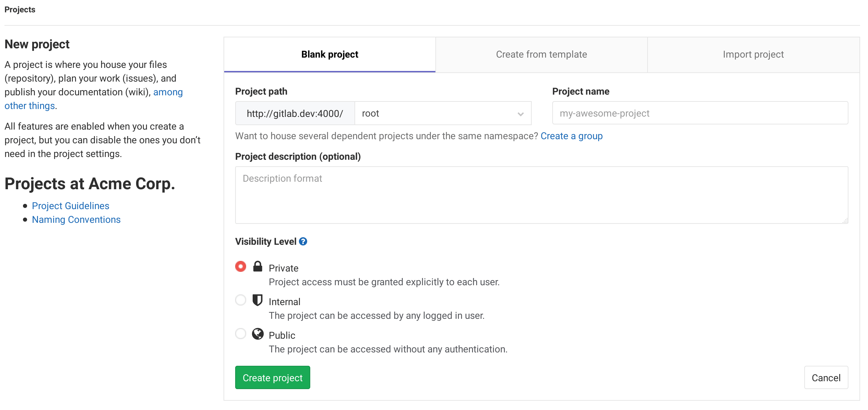Image resolution: width=868 pixels, height=410 pixels.
Task: Follow the Project Guidelines link
Action: pyautogui.click(x=70, y=206)
